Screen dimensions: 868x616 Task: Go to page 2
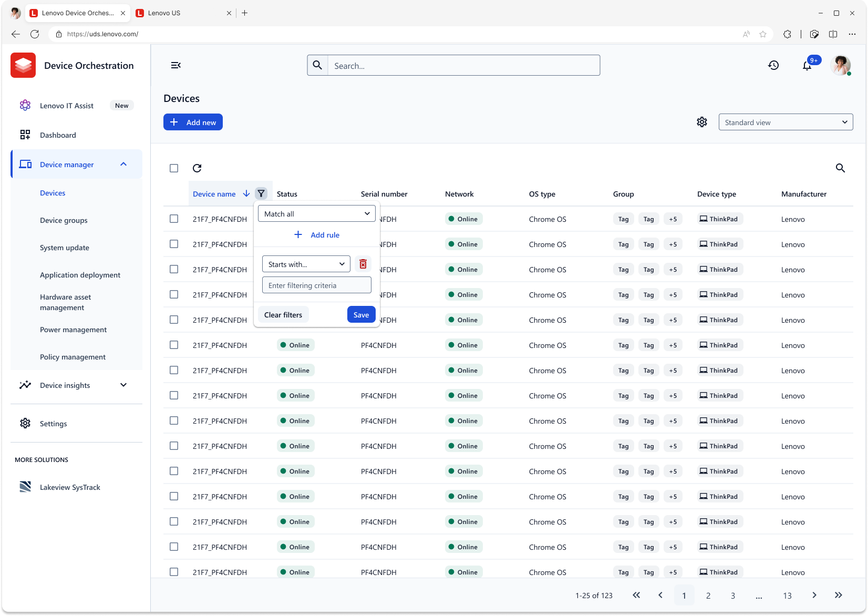click(x=708, y=595)
